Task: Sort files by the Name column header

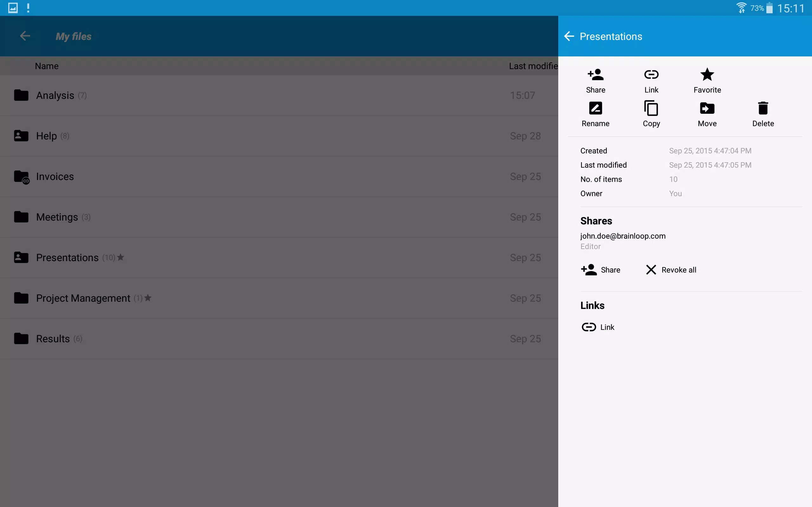Action: click(47, 66)
